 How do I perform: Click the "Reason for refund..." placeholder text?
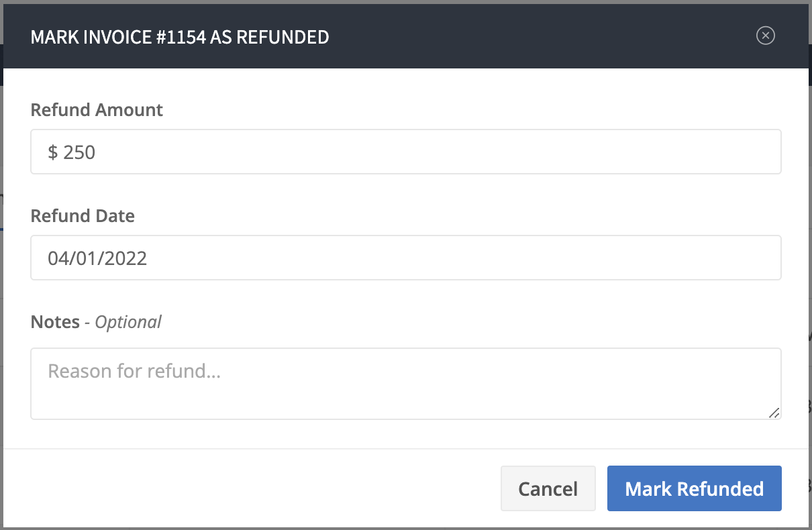pos(134,371)
